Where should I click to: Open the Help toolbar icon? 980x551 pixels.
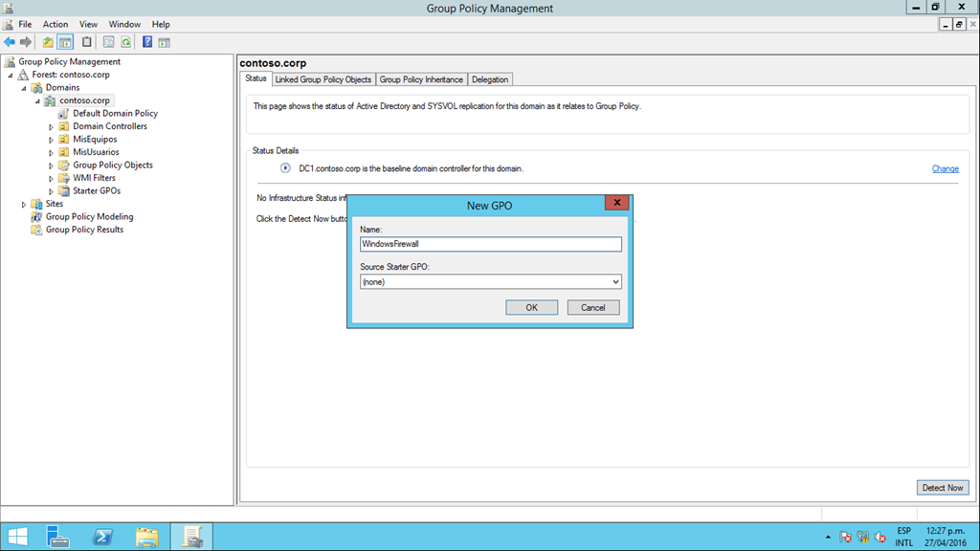click(x=147, y=42)
